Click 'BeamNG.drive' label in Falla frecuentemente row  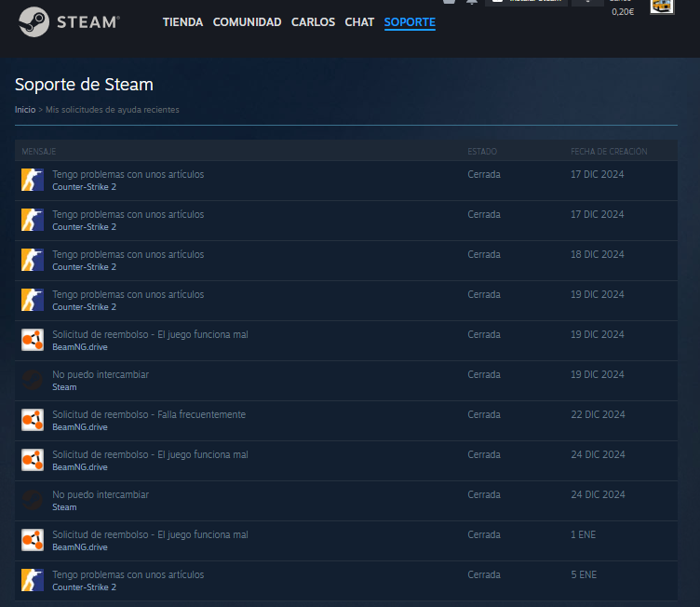(x=80, y=427)
